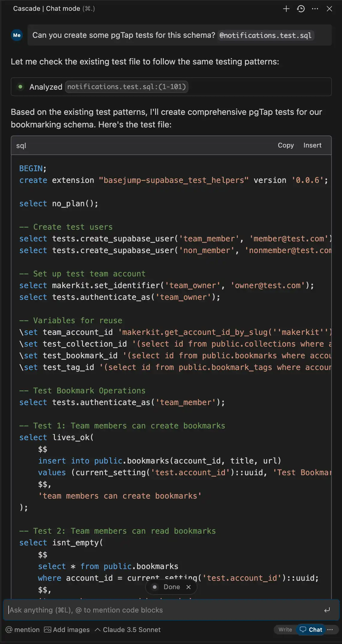Open the analyzed notifications.test.sql:(1-101) reference
The image size is (342, 644).
click(x=126, y=87)
